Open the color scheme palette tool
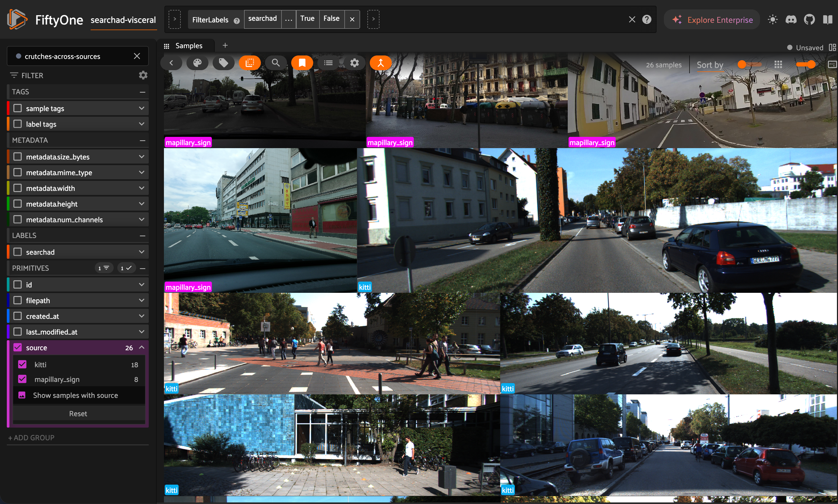Viewport: 838px width, 504px height. click(197, 63)
